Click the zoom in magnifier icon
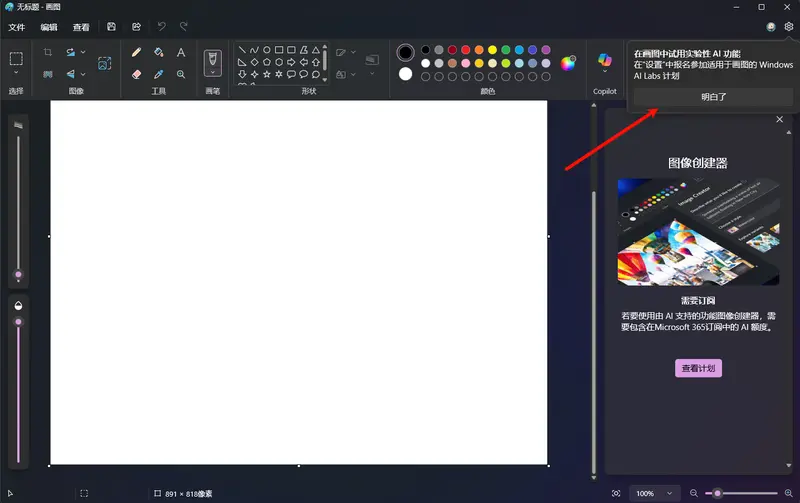This screenshot has height=503, width=800. tap(789, 493)
